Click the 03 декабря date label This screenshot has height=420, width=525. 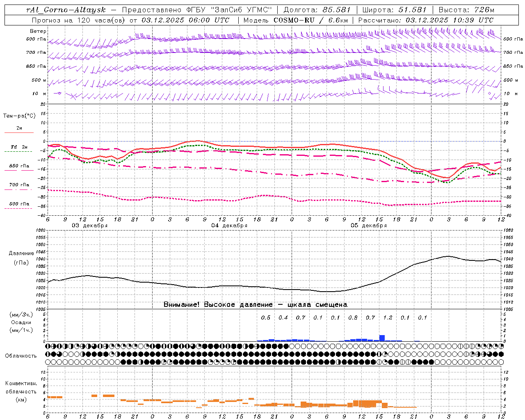point(90,226)
